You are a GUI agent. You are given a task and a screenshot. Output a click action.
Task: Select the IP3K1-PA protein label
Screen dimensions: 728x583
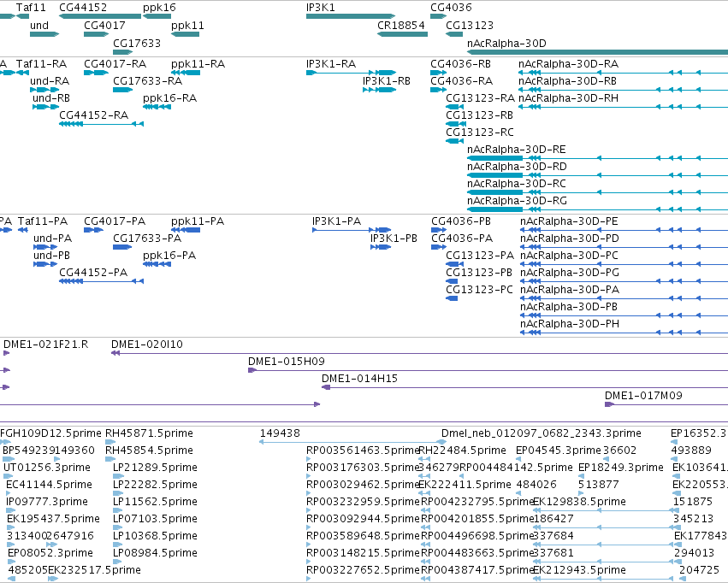point(336,221)
